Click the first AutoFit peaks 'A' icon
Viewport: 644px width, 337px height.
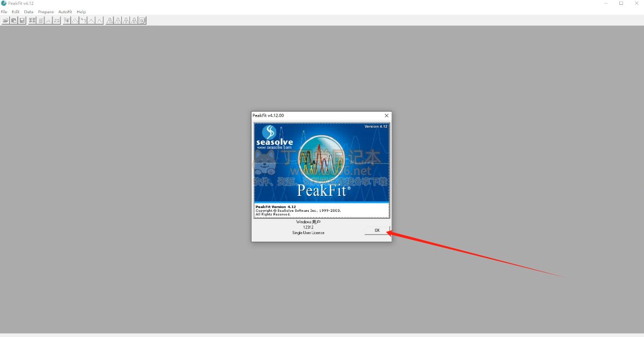tap(110, 21)
